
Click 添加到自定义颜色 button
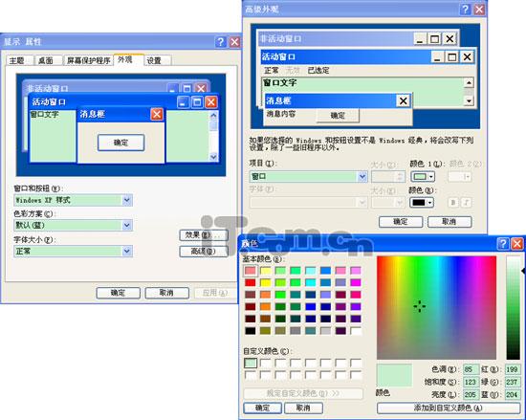tap(449, 408)
